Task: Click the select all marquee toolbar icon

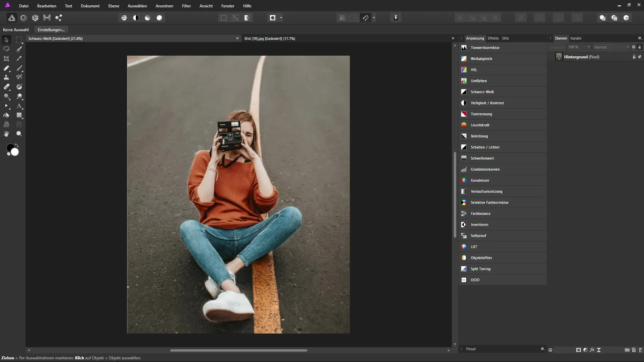Action: 224,18
